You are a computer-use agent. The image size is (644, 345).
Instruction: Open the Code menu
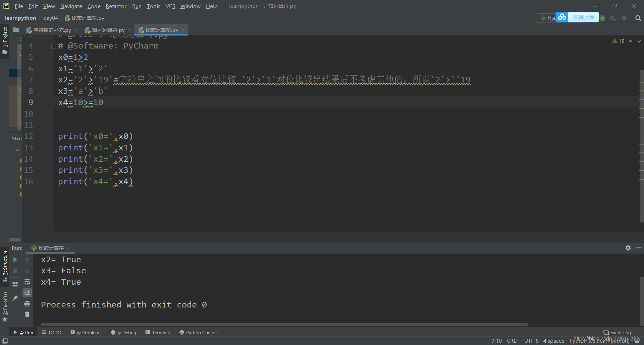pyautogui.click(x=94, y=6)
